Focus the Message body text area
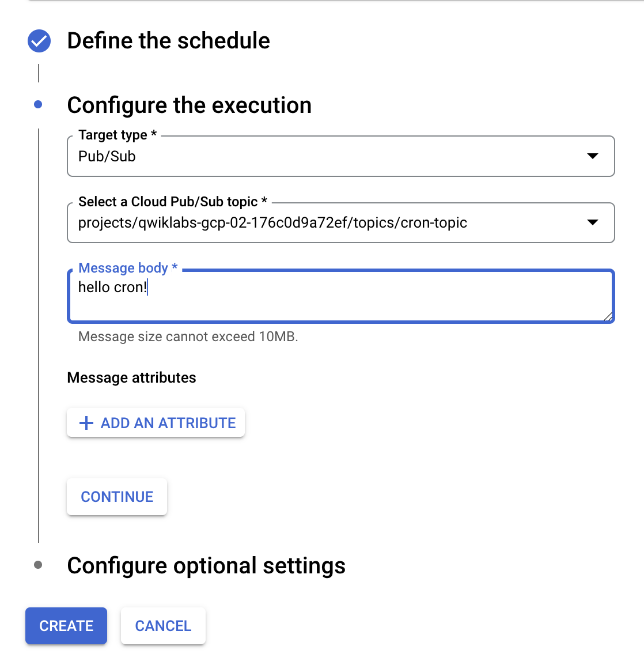 (341, 296)
